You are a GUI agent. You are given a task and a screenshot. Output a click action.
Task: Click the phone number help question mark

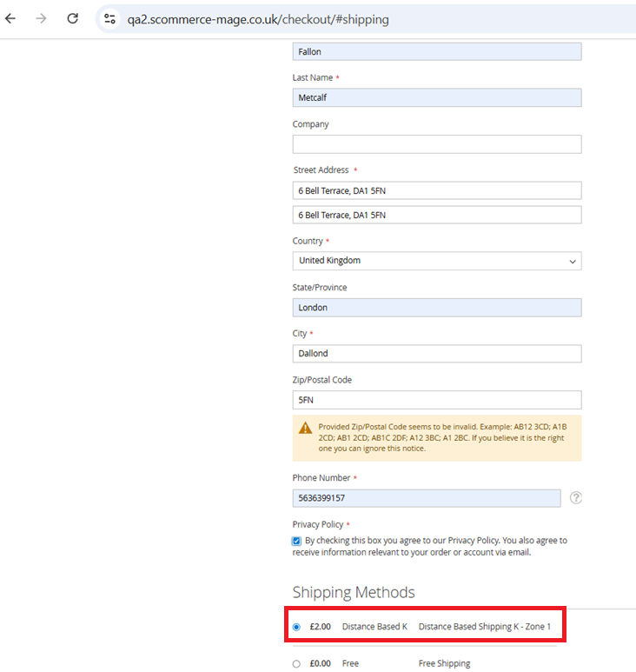tap(575, 498)
